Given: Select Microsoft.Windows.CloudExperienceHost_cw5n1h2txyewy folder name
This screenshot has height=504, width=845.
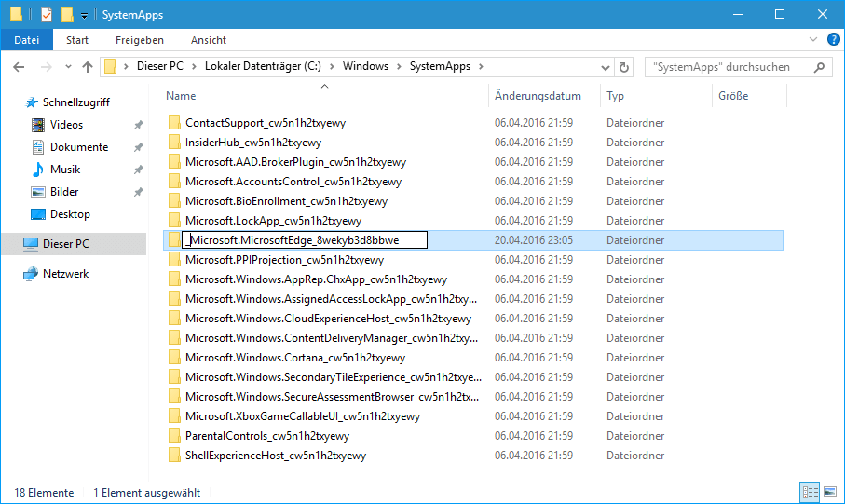Looking at the screenshot, I should click(328, 319).
